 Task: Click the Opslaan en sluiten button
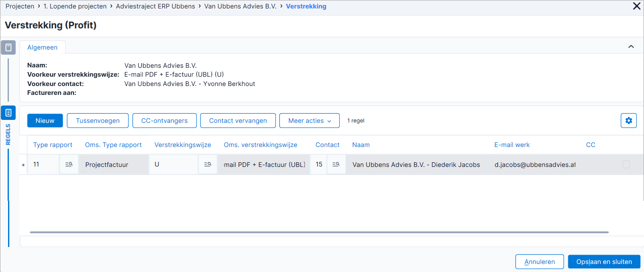[x=604, y=262]
